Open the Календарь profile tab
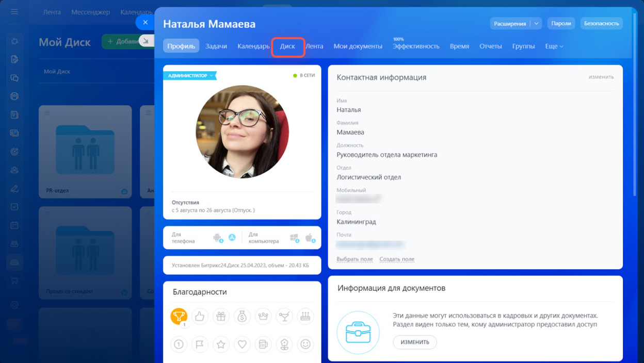 click(253, 46)
